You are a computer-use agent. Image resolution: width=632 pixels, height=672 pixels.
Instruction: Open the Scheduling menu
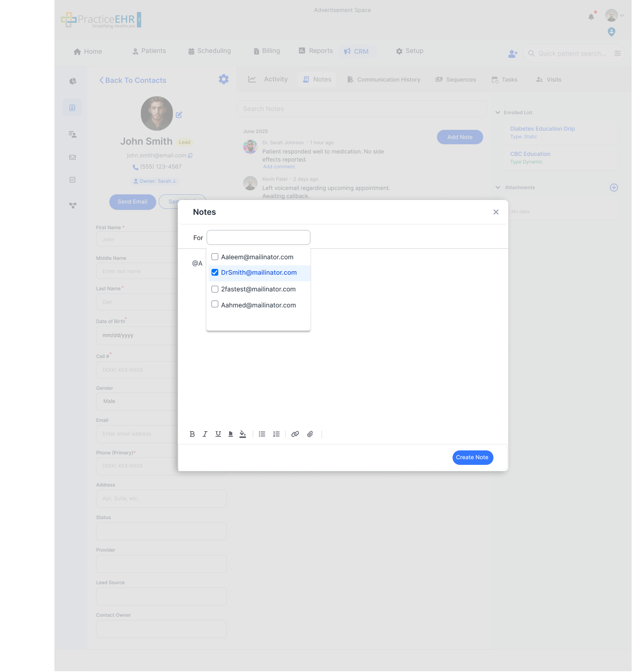coord(209,51)
